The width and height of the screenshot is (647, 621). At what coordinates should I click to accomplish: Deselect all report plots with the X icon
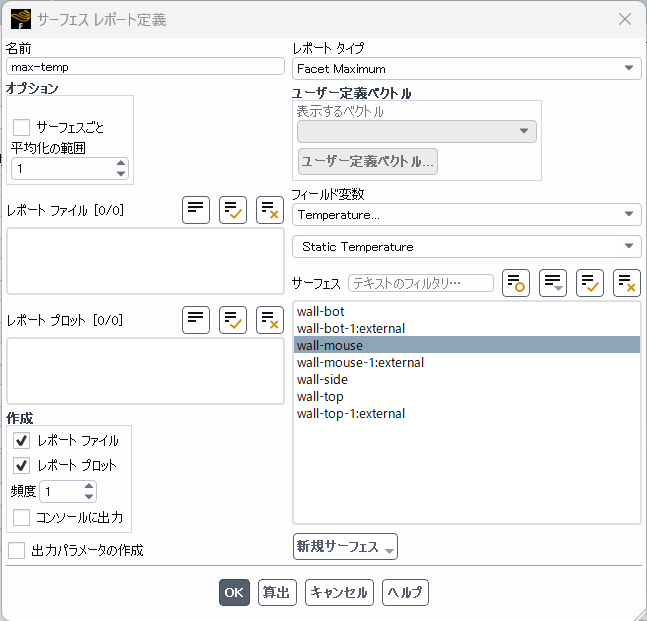270,320
